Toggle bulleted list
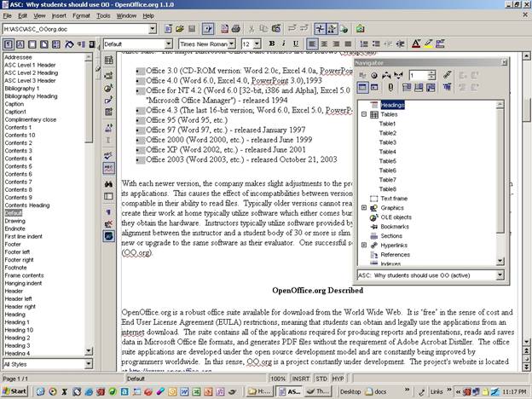Screen dimensions: 532x399 [x=376, y=43]
